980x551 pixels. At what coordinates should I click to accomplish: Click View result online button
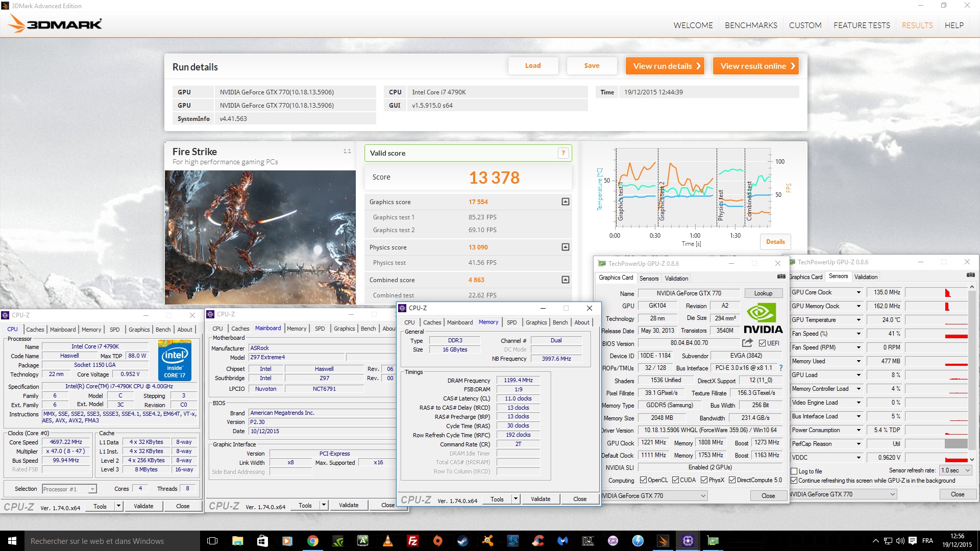coord(755,66)
